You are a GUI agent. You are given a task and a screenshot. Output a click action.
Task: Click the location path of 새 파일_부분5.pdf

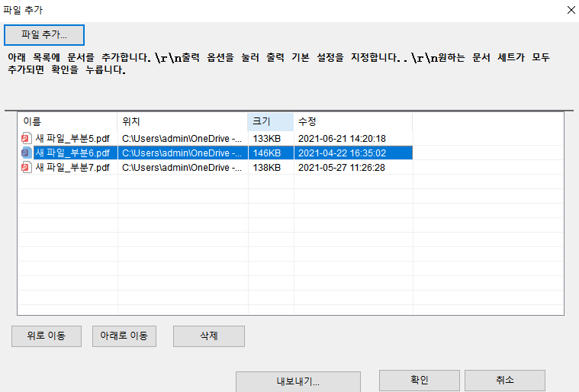182,138
